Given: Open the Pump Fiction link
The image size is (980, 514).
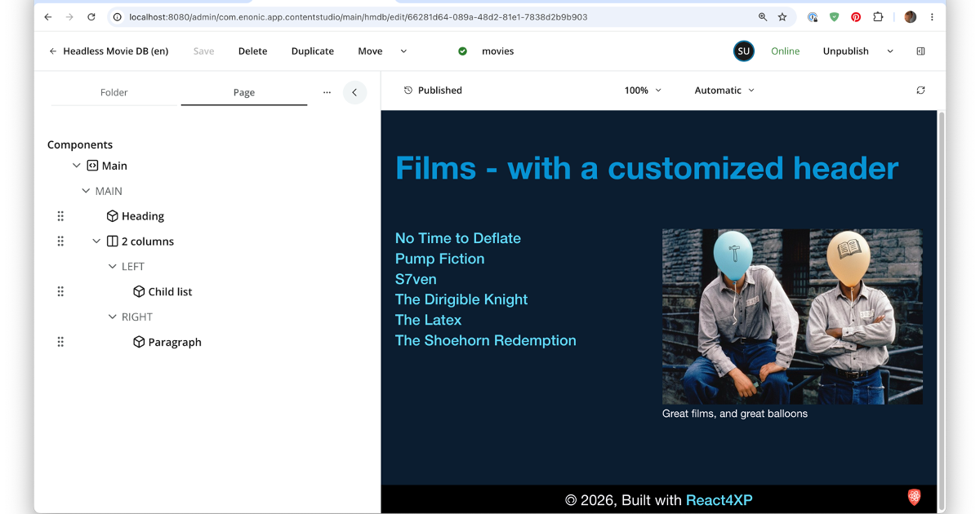Looking at the screenshot, I should [x=440, y=259].
